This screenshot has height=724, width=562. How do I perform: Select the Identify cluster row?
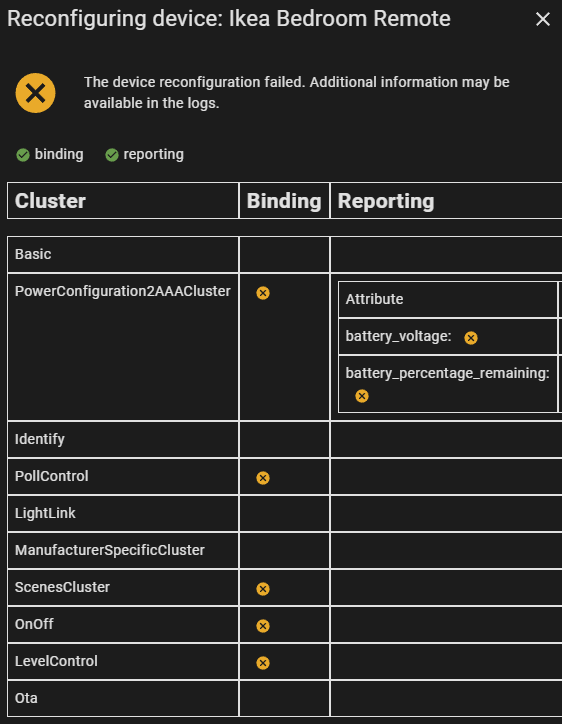284,439
